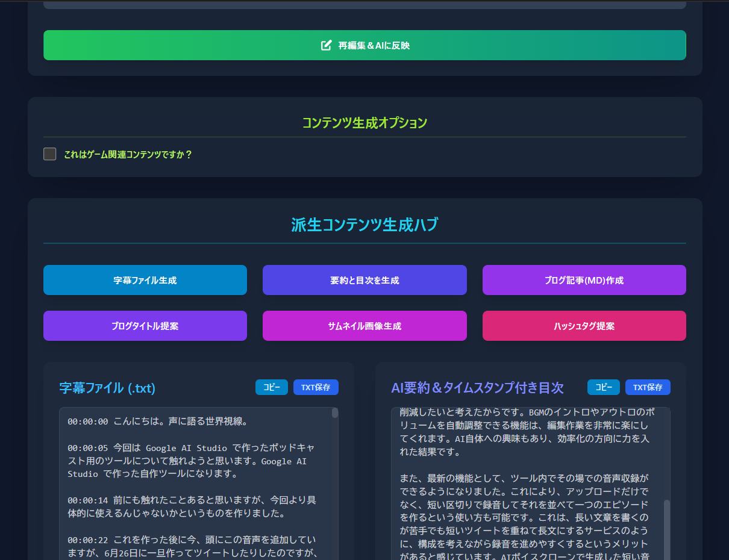729x560 pixels.
Task: Click the 再編集＆AIに反映 button
Action: (x=364, y=45)
